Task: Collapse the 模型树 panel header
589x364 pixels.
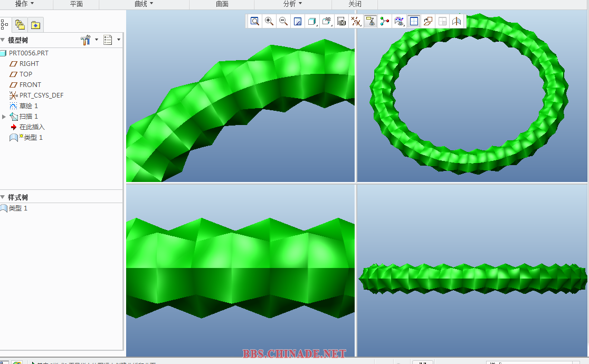Action: tap(3, 40)
